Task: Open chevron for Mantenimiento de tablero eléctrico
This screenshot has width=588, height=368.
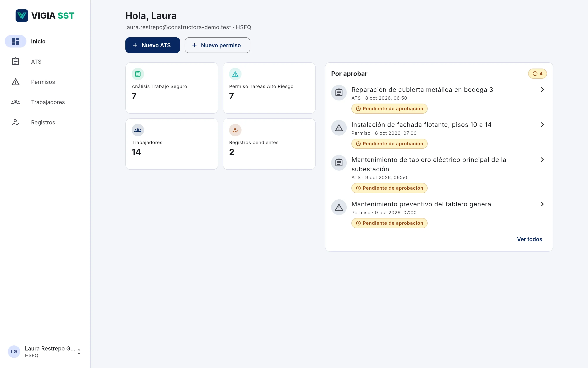Action: coord(542,160)
